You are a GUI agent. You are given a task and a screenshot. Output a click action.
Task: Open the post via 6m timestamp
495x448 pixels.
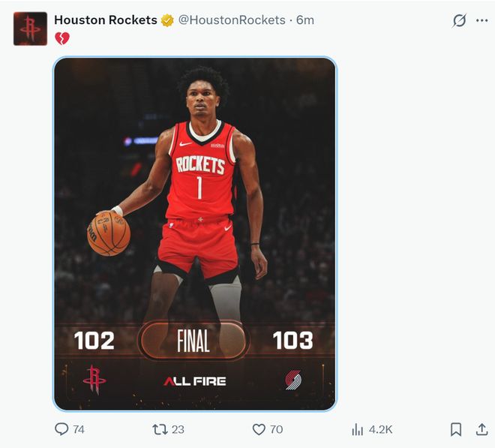pyautogui.click(x=305, y=20)
